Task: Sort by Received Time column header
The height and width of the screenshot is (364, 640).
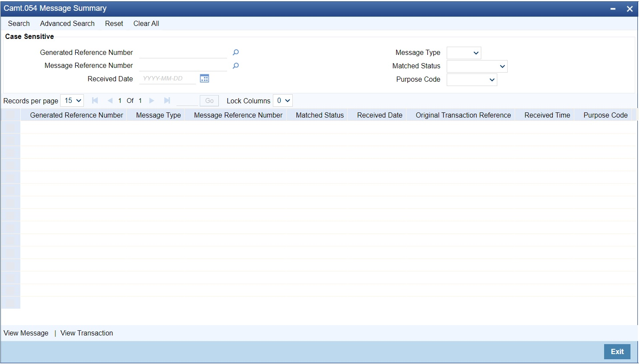Action: [547, 115]
